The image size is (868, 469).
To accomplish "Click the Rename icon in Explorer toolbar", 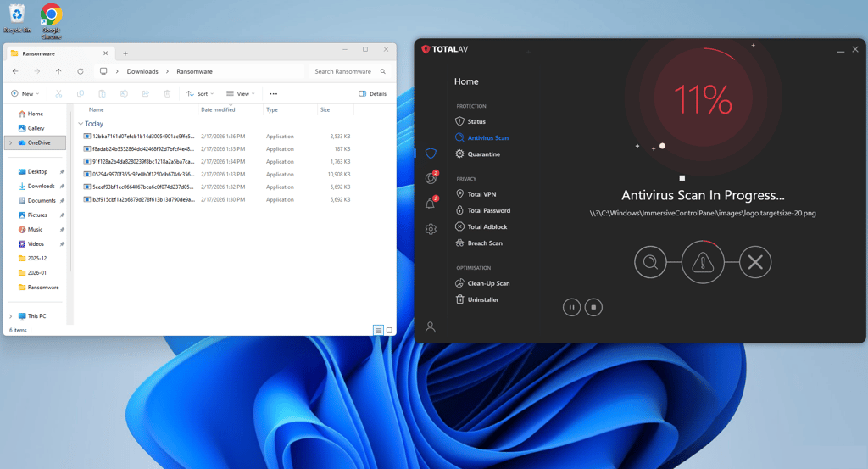I will tap(124, 93).
